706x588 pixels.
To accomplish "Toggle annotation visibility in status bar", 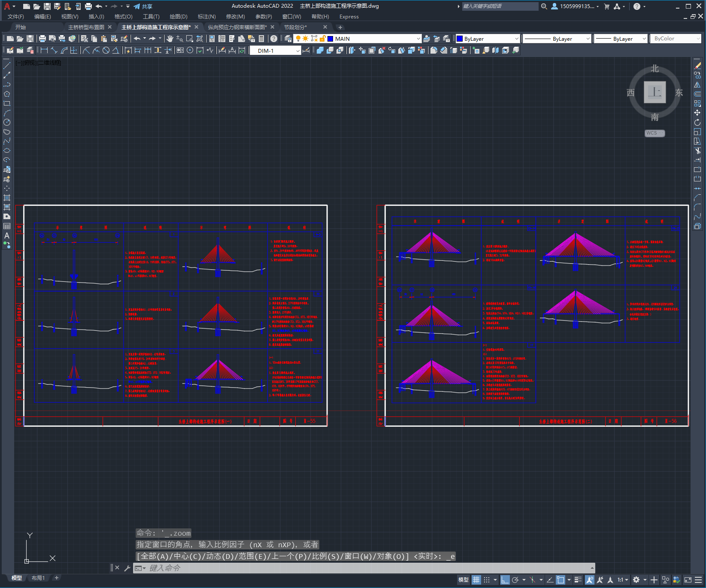I will pyautogui.click(x=590, y=580).
